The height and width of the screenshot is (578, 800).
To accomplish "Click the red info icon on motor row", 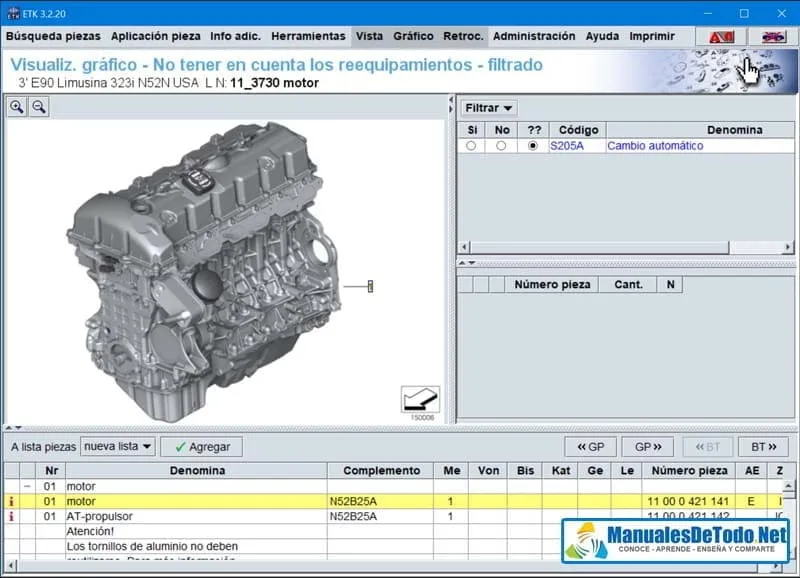I will (12, 501).
